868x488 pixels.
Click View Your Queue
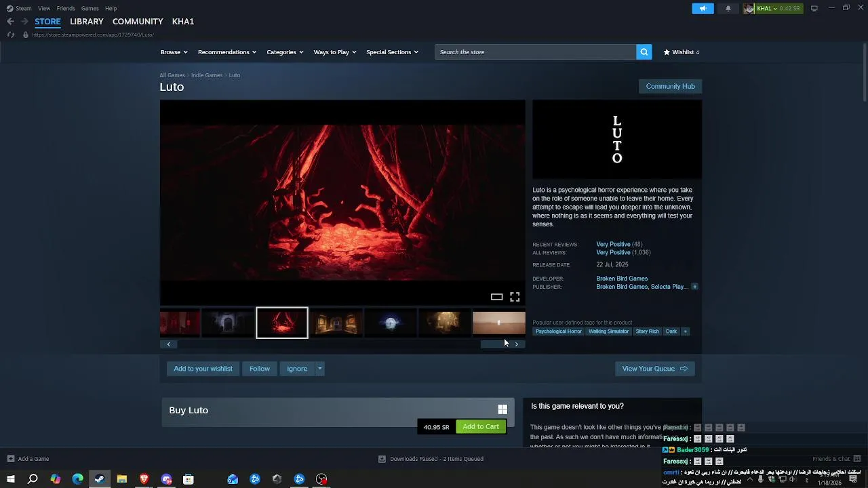[654, 369]
